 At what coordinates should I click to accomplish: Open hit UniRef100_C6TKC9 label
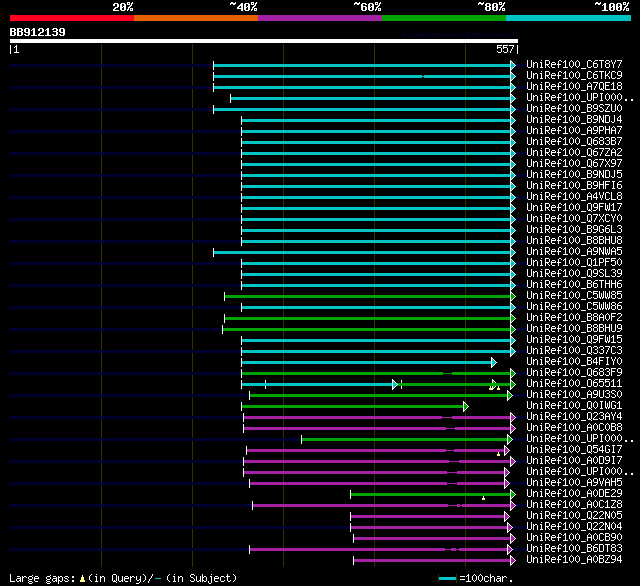574,75
